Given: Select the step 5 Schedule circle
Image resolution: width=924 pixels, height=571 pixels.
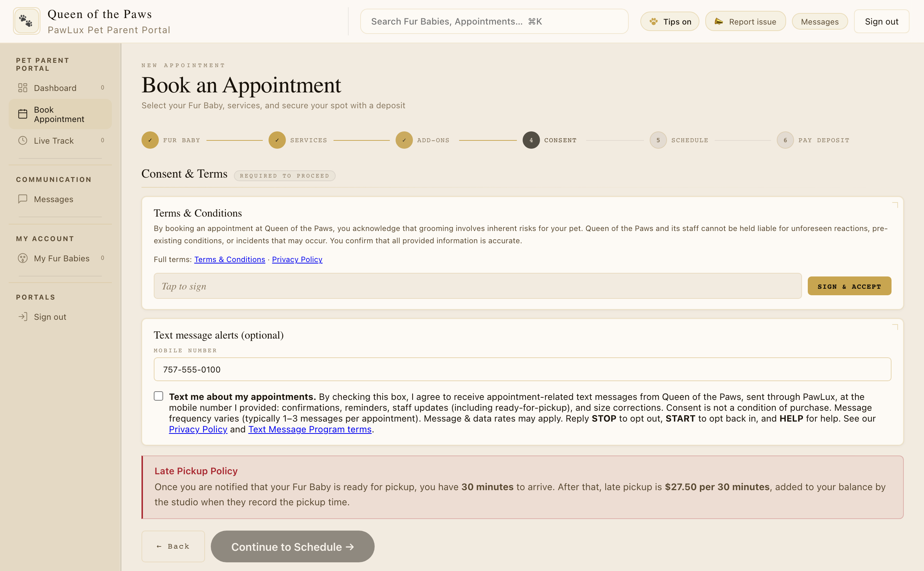Looking at the screenshot, I should coord(658,140).
